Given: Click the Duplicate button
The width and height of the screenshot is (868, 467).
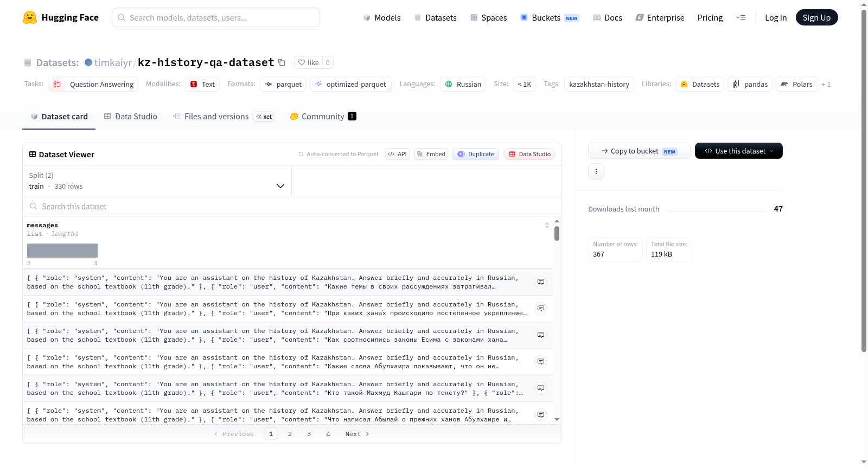Looking at the screenshot, I should pos(476,154).
